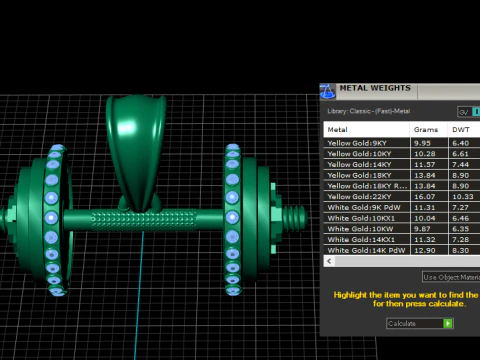Viewport: 480px width, 360px height.
Task: Select the Yellow Gold:10KY row
Action: pyautogui.click(x=402, y=154)
